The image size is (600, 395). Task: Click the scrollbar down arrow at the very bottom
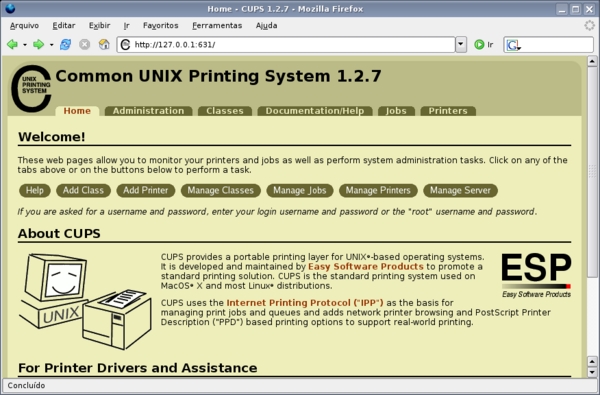[x=592, y=372]
